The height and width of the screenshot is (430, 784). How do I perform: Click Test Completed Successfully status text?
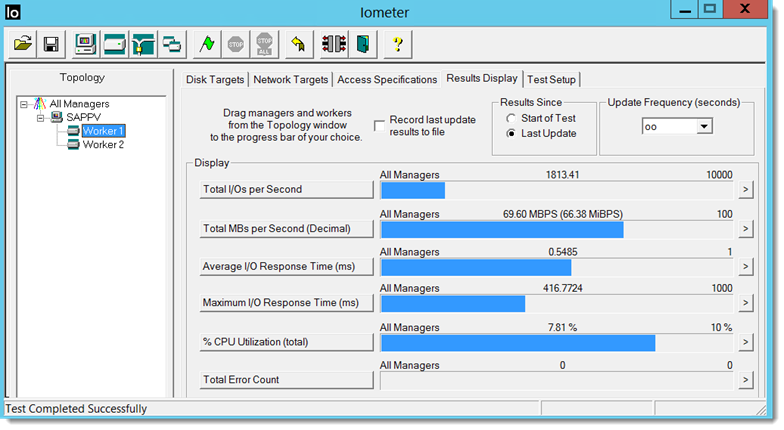point(76,409)
